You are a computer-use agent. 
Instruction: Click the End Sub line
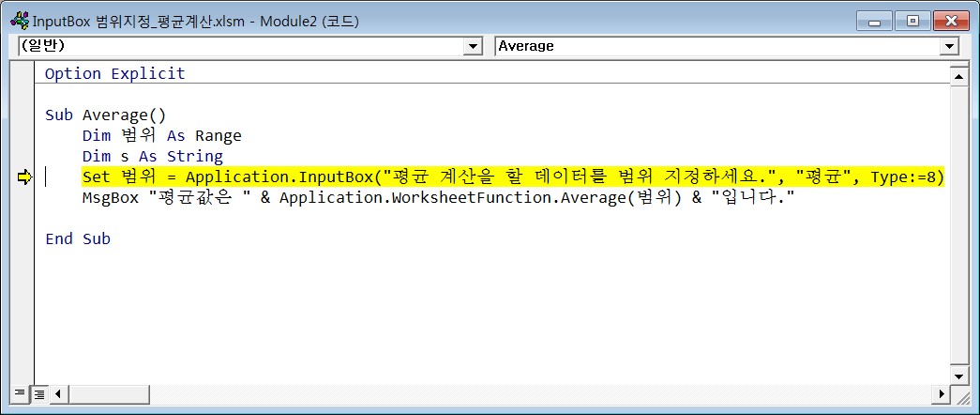click(x=78, y=238)
